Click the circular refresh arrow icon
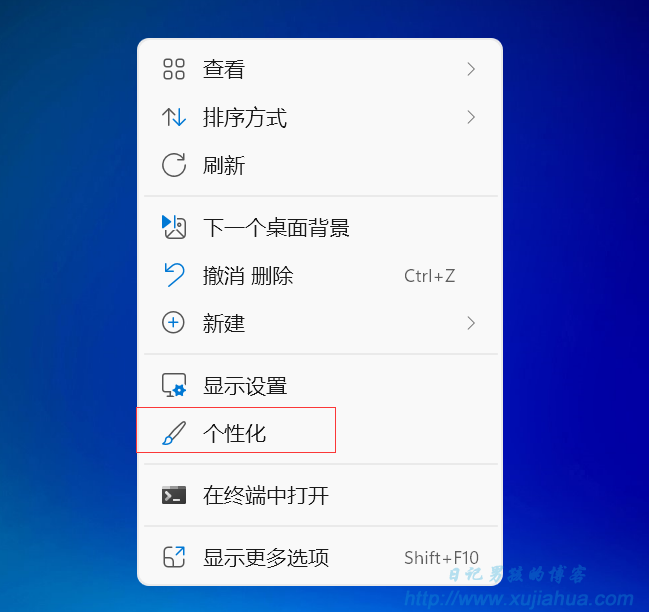The image size is (649, 612). [174, 165]
